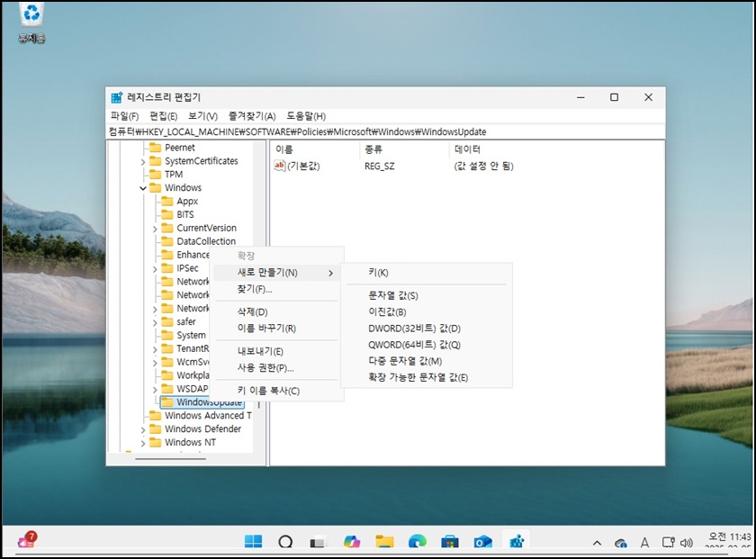This screenshot has height=559, width=756.
Task: Create new 다중 문자열 값(M)
Action: click(427, 361)
